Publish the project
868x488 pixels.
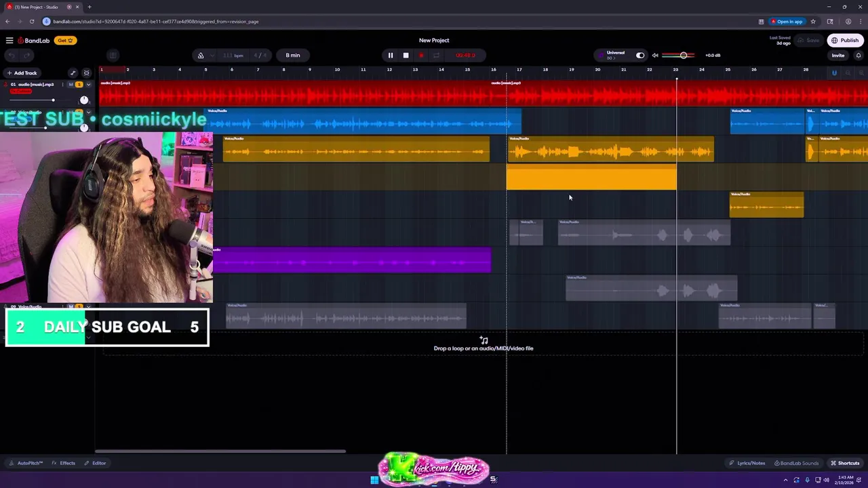click(846, 41)
